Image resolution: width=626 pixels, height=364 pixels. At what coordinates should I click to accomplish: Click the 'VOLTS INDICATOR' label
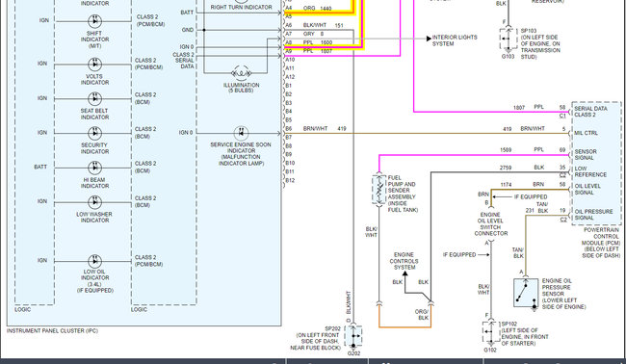(94, 79)
